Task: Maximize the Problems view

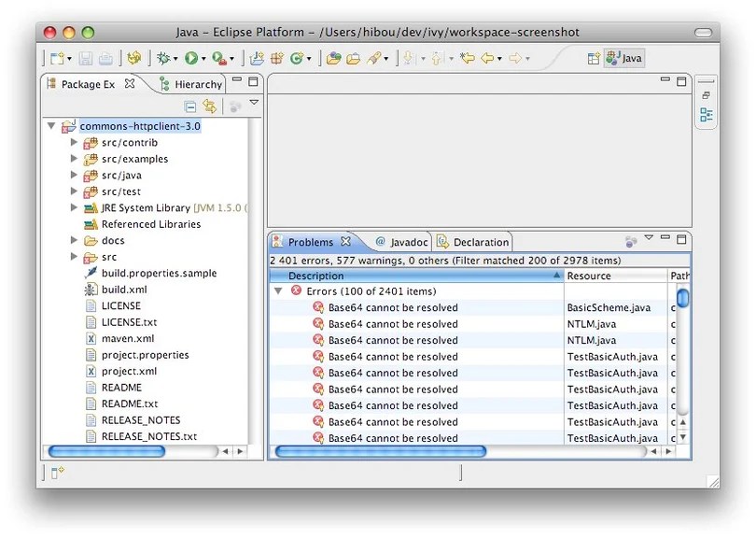Action: 681,239
